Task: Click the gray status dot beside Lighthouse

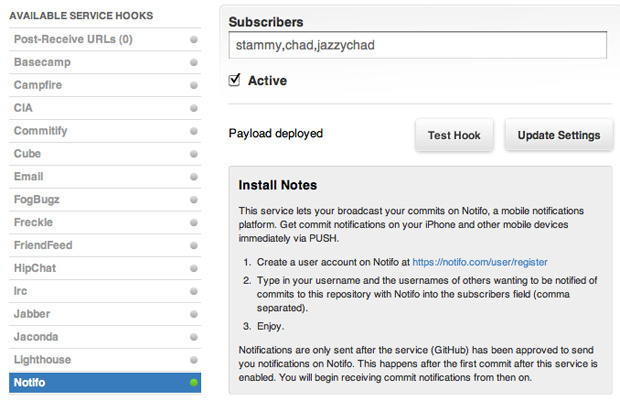Action: pyautogui.click(x=194, y=360)
